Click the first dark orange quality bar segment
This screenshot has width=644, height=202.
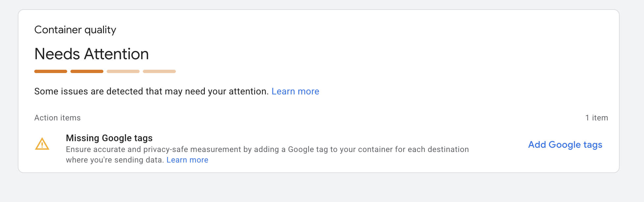click(x=50, y=71)
